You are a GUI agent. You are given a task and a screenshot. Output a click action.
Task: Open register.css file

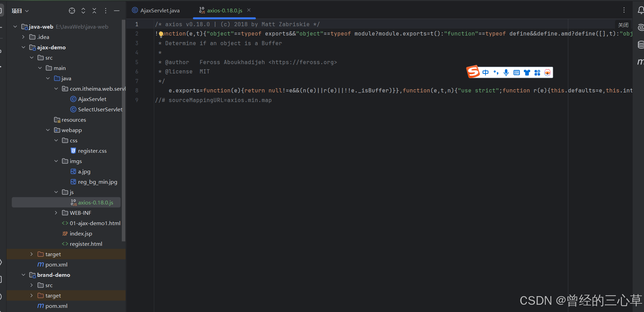click(x=88, y=151)
